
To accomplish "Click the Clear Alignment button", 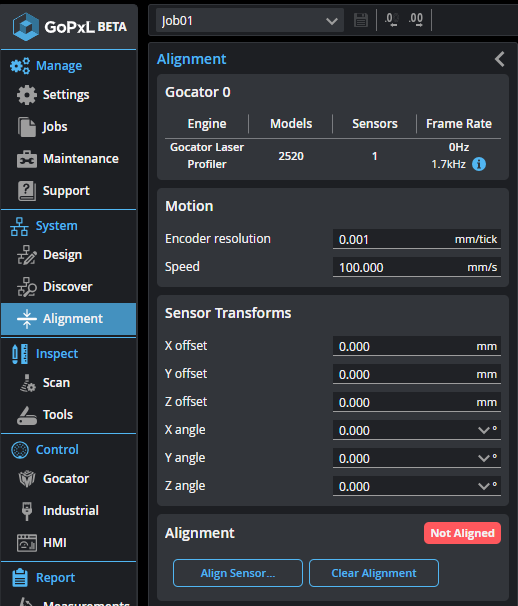I will click(374, 573).
